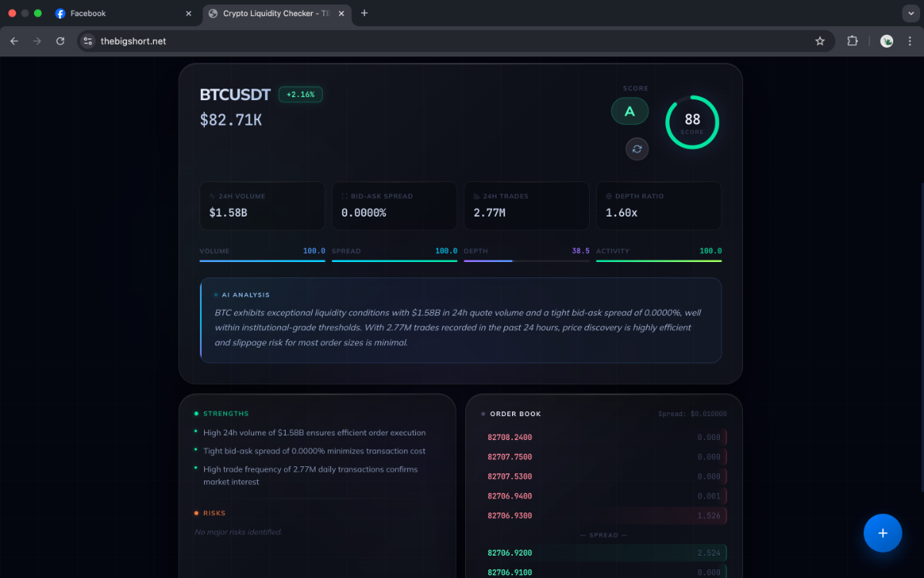Viewport: 924px width, 578px height.
Task: Click the Strengths section heading
Action: (226, 414)
